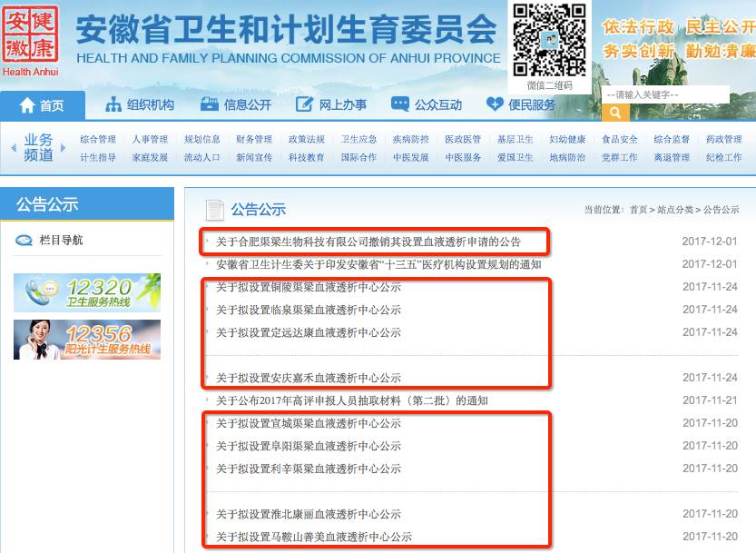This screenshot has height=553, width=756.
Task: Open the 药政管理 channel link
Action: pos(723,140)
